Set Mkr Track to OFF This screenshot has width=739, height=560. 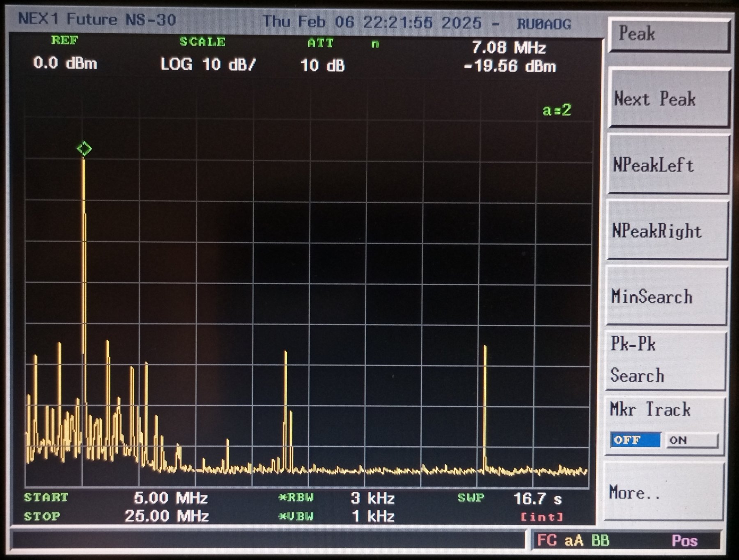[x=635, y=440]
